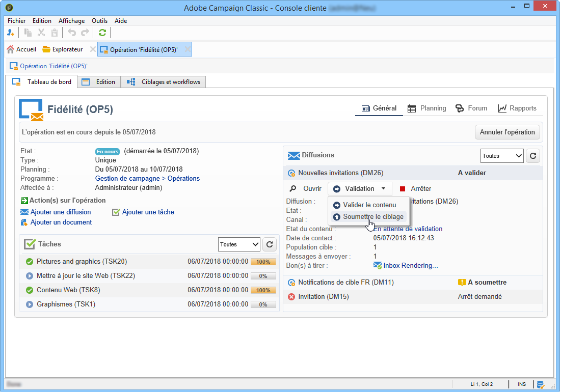Click the database icon in status bar
Image resolution: width=561 pixels, height=392 pixels.
(x=540, y=384)
